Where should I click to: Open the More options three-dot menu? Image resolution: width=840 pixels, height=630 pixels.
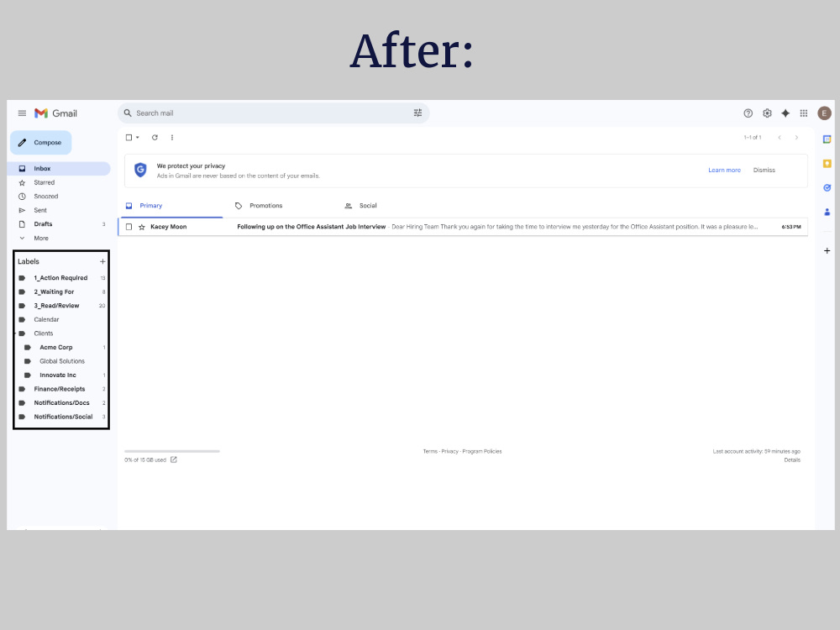(172, 138)
